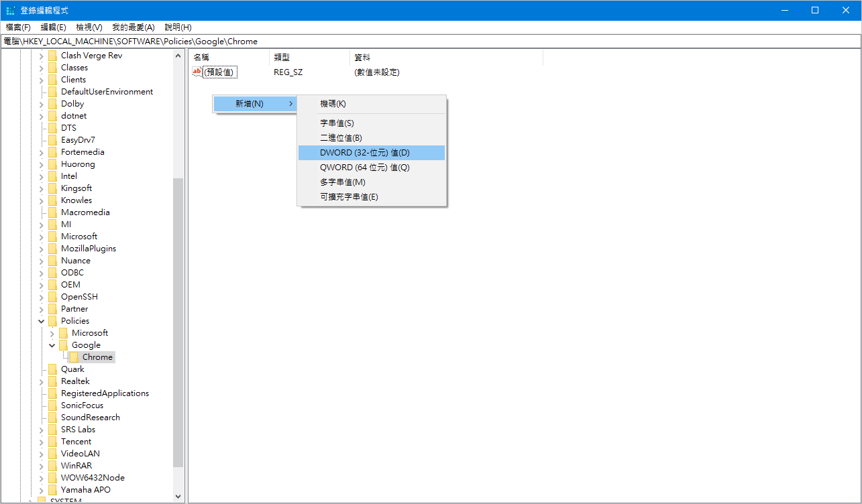Image resolution: width=862 pixels, height=504 pixels.
Task: Collapse the Policies tree node
Action: tap(42, 321)
